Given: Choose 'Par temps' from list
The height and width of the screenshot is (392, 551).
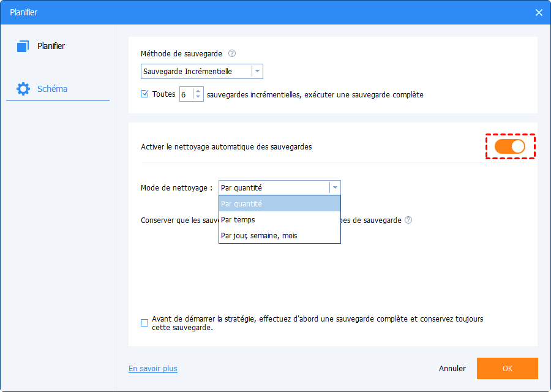Looking at the screenshot, I should coord(280,219).
